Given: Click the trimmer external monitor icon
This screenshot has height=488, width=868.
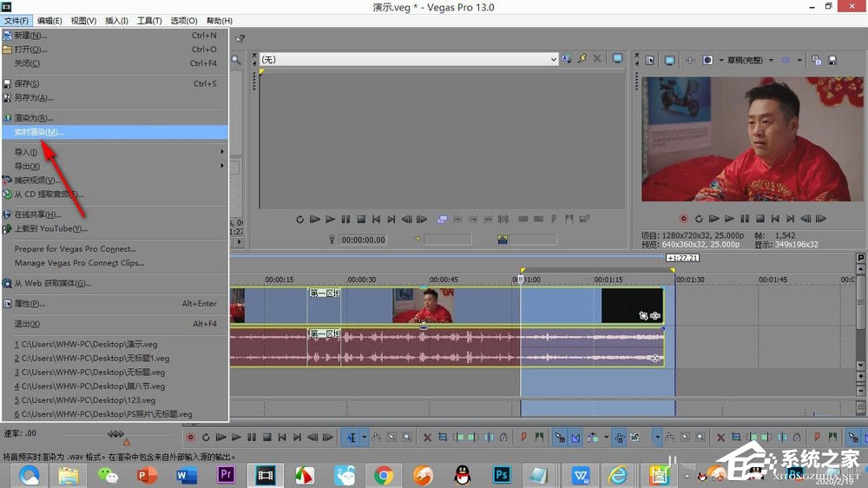Looking at the screenshot, I should 617,58.
